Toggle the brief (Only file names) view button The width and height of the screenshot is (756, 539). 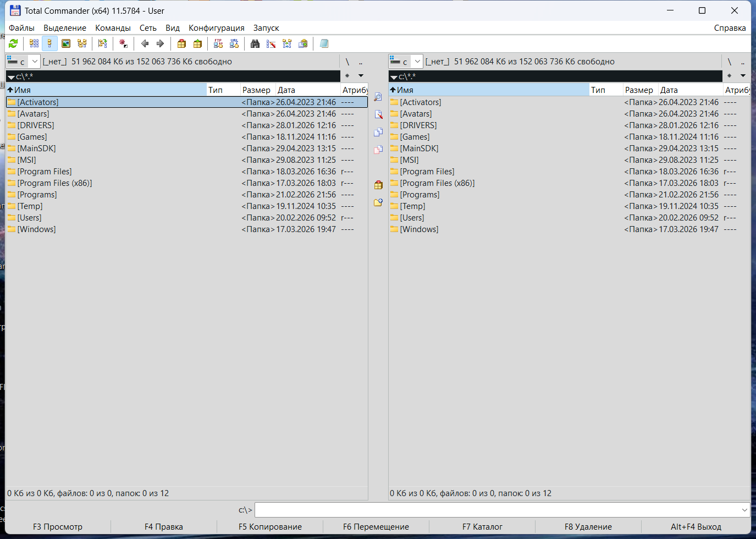coord(34,43)
